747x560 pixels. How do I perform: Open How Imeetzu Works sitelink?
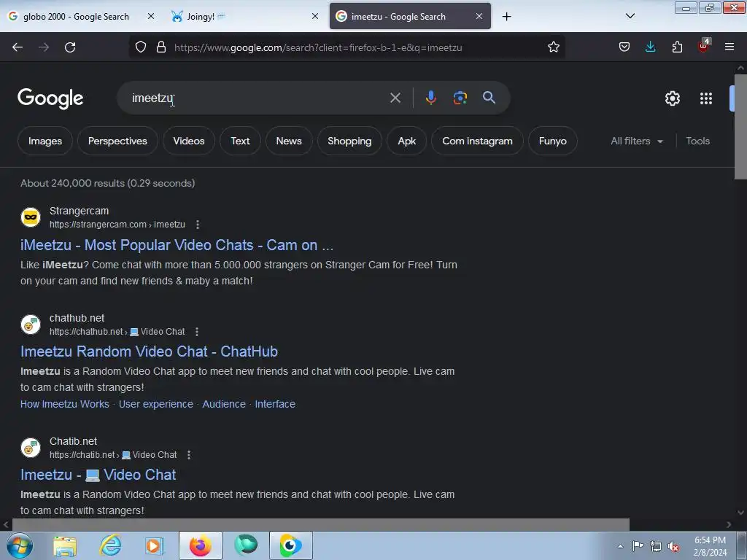(65, 404)
